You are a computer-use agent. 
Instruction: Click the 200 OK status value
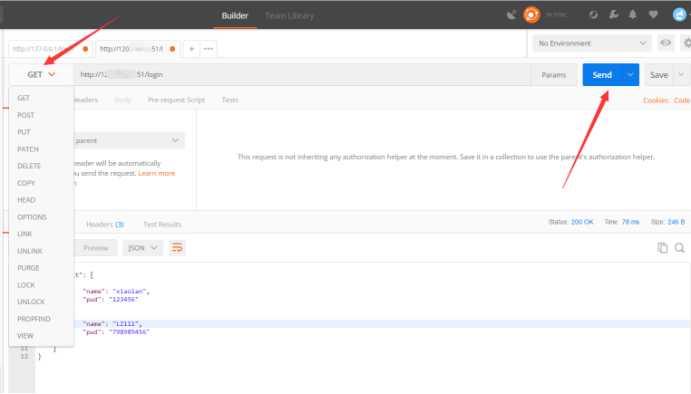pos(582,222)
